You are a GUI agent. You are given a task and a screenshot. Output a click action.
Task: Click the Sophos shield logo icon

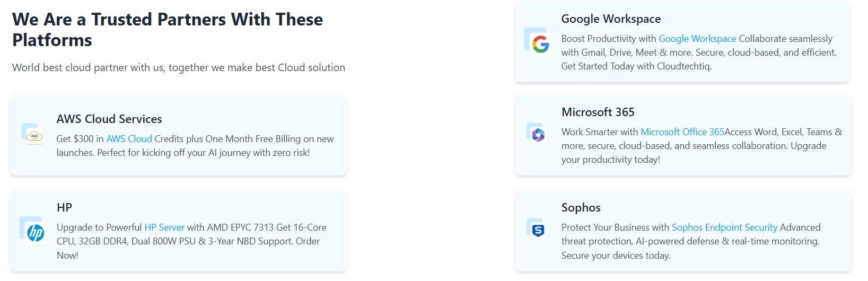[x=538, y=231]
